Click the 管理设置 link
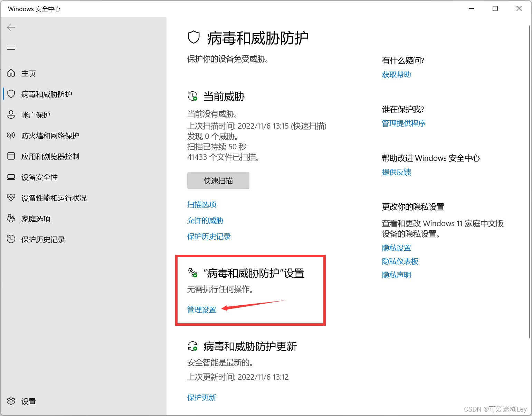 [202, 309]
